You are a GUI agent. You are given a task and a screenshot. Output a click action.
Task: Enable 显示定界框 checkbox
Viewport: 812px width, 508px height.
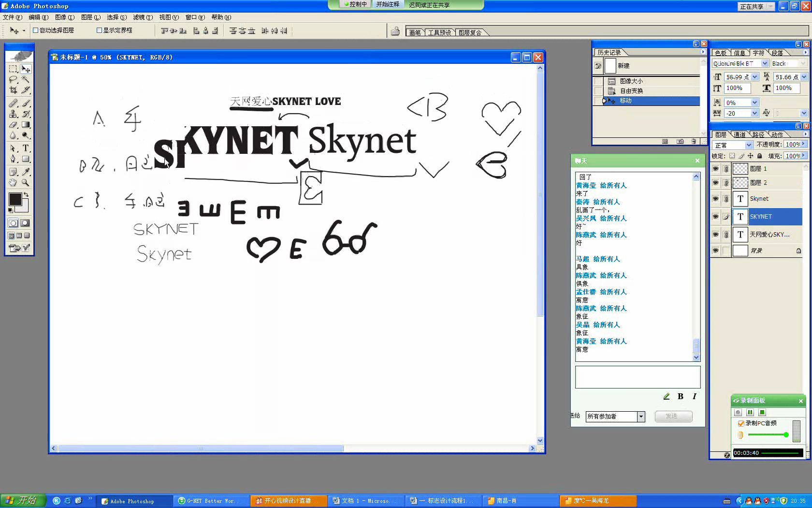click(99, 30)
